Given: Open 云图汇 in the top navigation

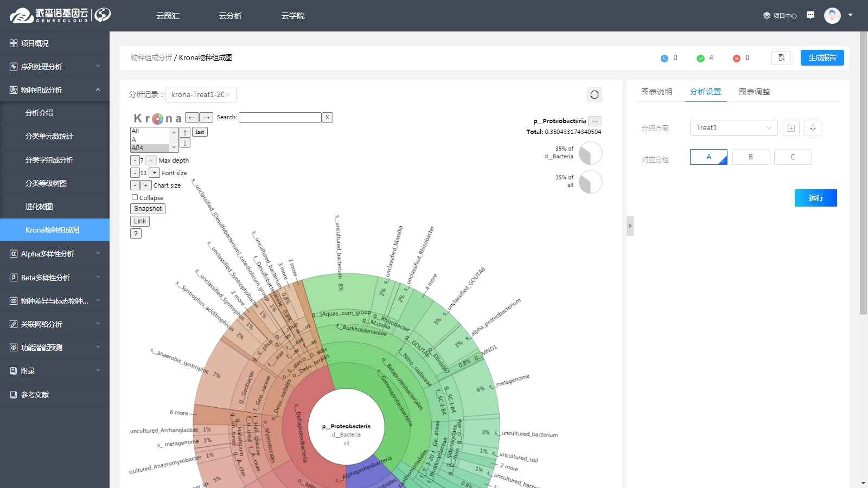Looking at the screenshot, I should 168,16.
